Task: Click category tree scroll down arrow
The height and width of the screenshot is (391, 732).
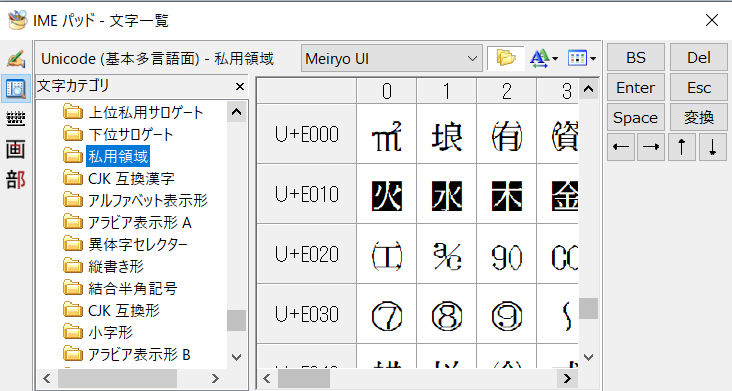Action: (237, 357)
